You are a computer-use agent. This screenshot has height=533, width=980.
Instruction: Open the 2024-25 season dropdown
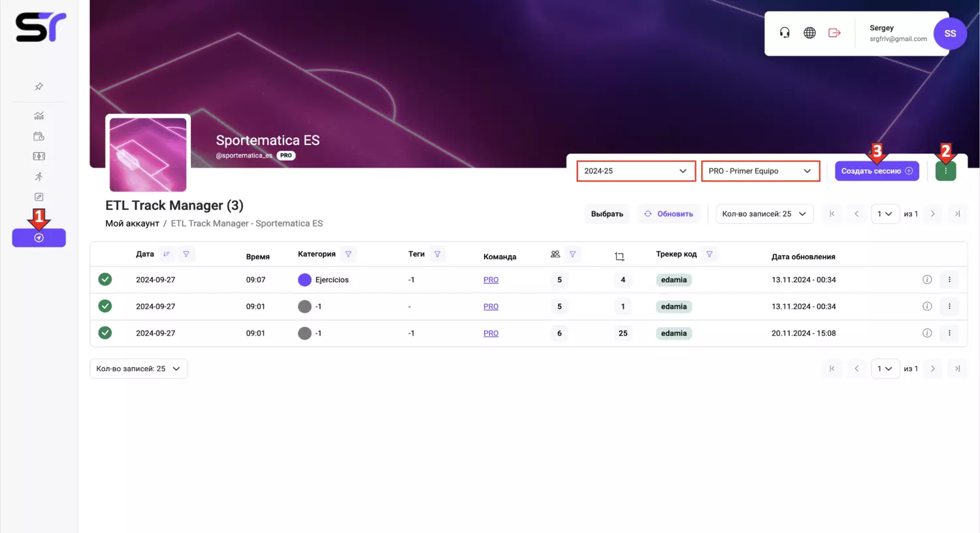[x=636, y=171]
